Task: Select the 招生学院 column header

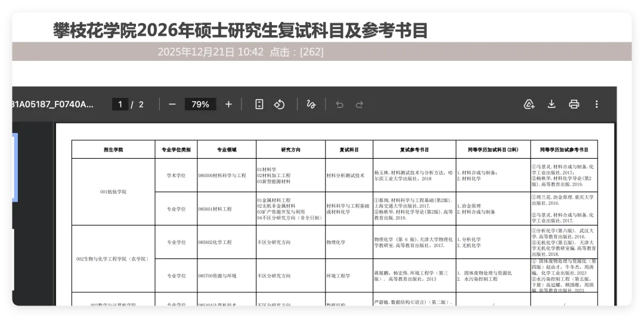Action: click(113, 150)
